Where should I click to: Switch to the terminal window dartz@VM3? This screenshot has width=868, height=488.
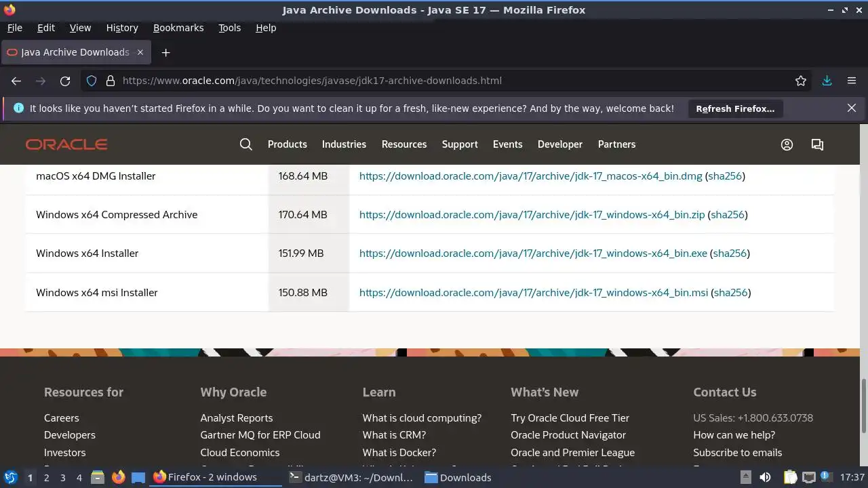tap(351, 477)
